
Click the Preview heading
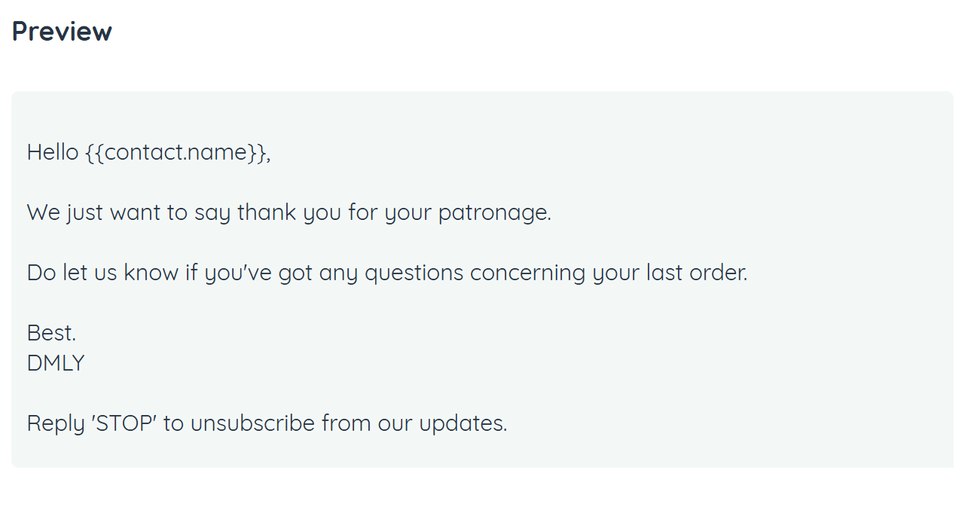(x=62, y=32)
